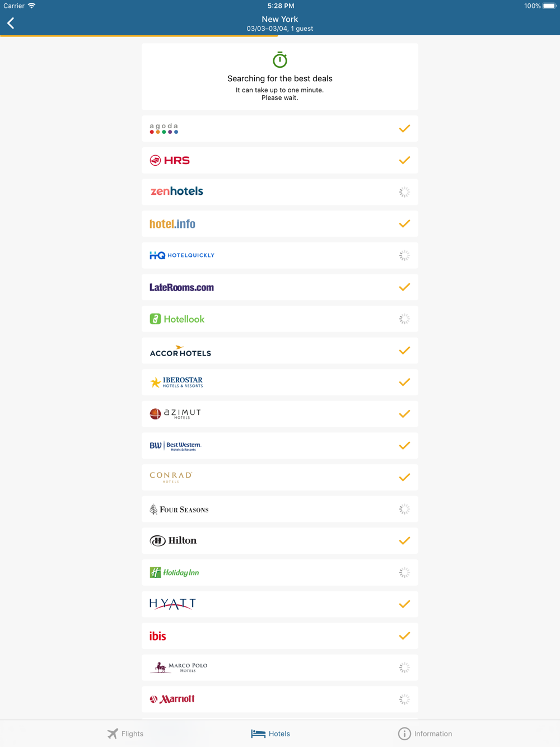
Task: Tap the back arrow in header
Action: tap(11, 23)
